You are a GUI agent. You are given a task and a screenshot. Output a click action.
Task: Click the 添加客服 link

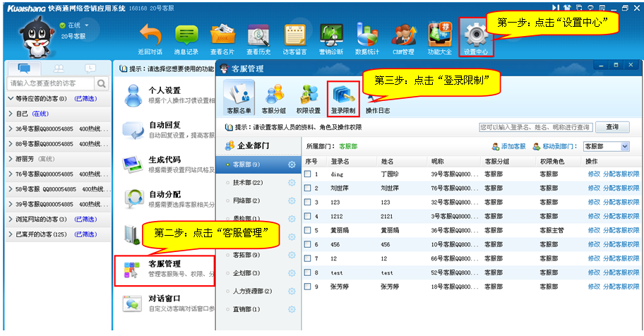[508, 146]
